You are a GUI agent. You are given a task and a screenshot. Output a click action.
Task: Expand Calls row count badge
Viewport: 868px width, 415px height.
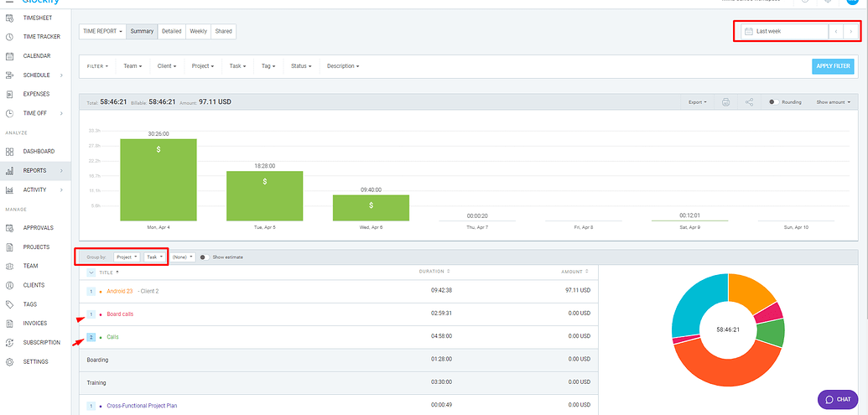coord(91,337)
